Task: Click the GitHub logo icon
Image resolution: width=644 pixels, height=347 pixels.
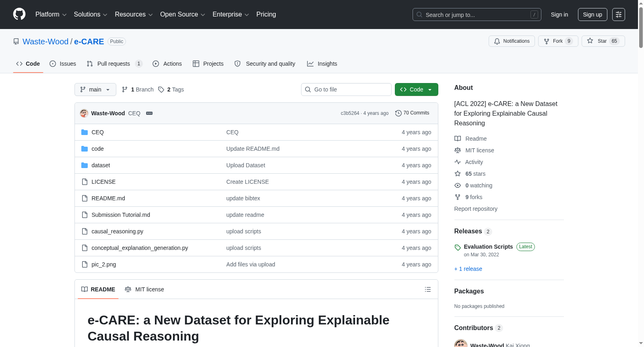Action: pyautogui.click(x=19, y=14)
